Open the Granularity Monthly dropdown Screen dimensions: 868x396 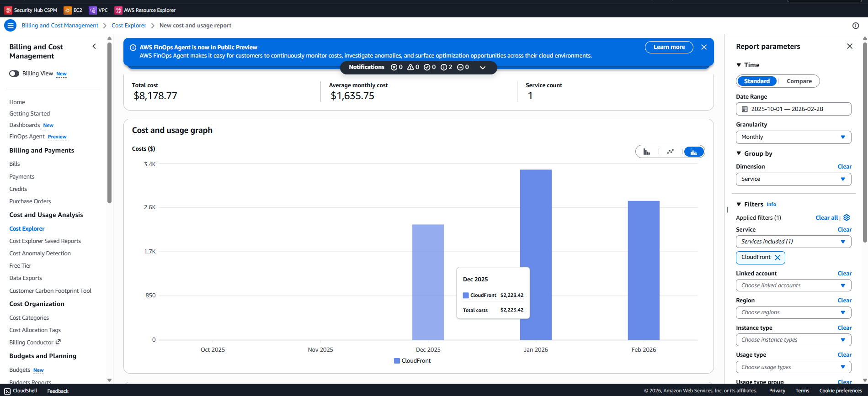(x=793, y=137)
